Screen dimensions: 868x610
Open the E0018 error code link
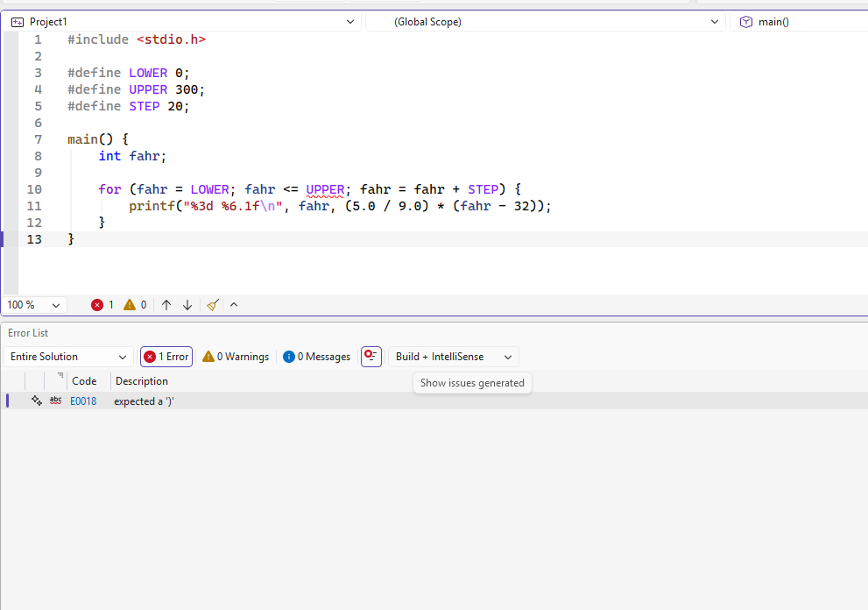[x=83, y=401]
